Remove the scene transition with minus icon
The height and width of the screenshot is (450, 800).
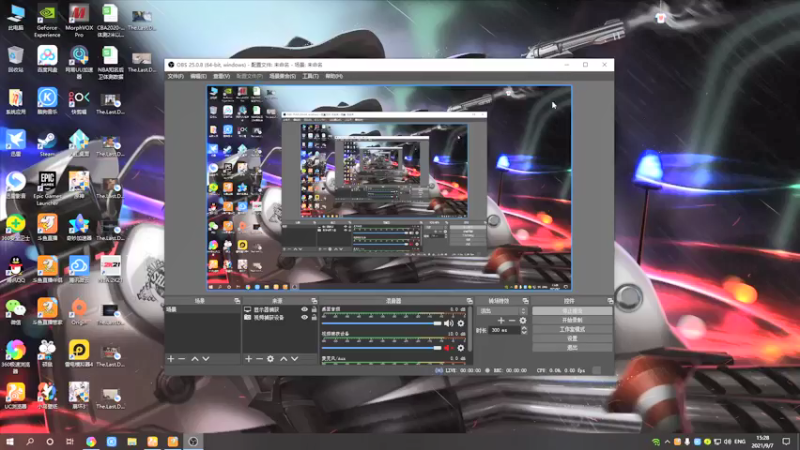(512, 320)
